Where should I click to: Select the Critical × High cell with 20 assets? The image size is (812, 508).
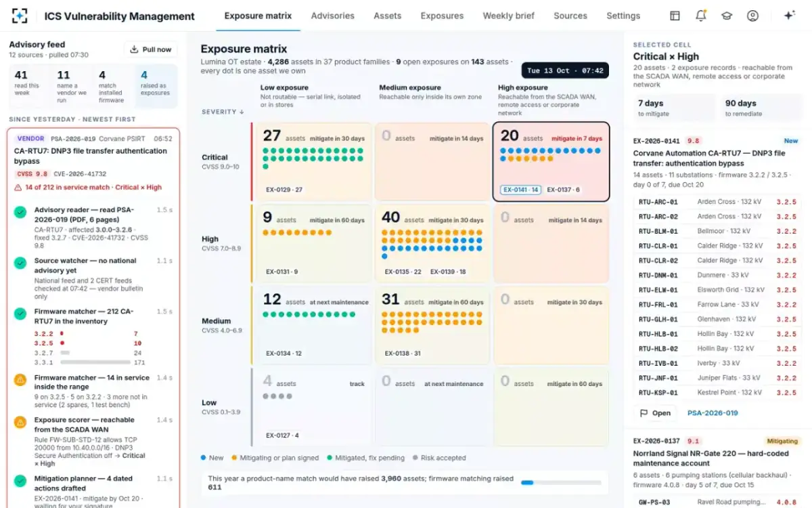pyautogui.click(x=551, y=162)
